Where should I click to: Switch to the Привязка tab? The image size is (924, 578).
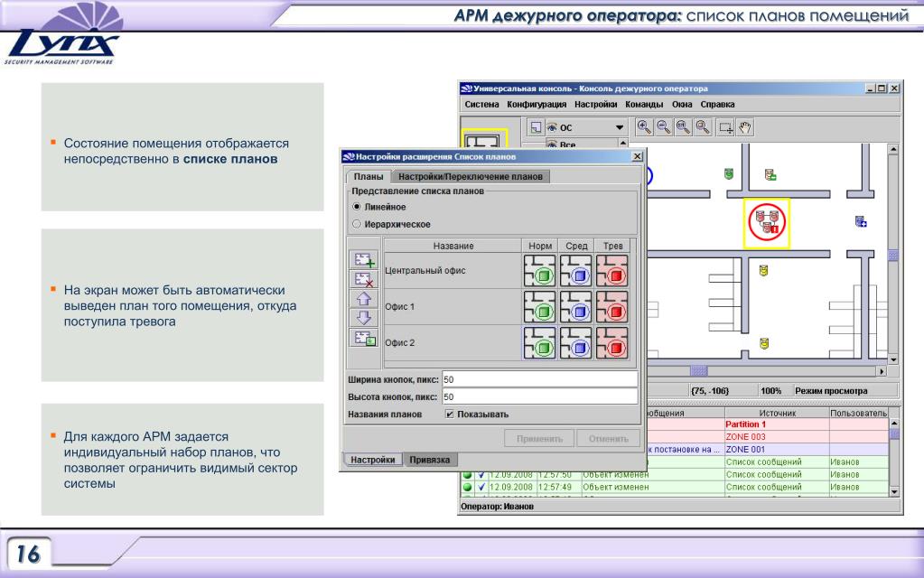click(430, 460)
